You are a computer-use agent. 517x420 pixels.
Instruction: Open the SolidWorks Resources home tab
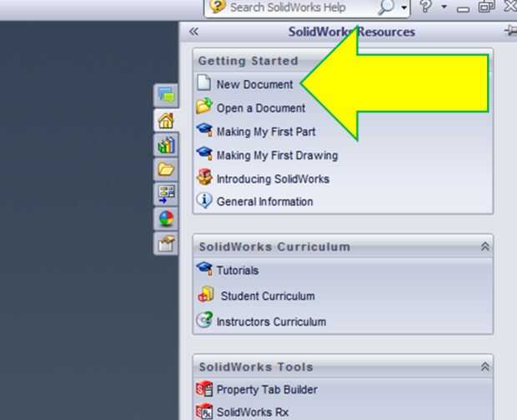[166, 121]
